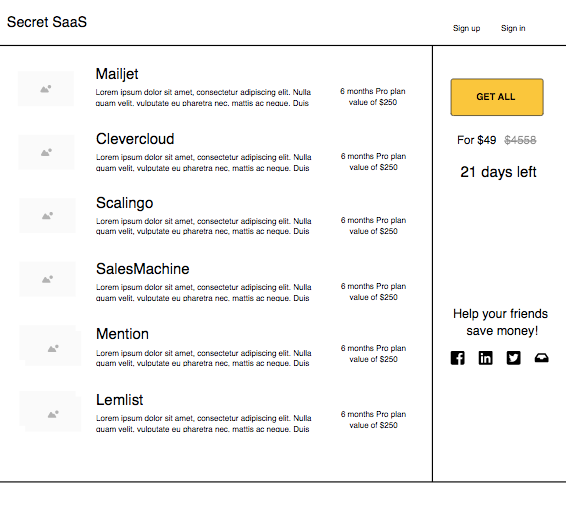Image resolution: width=566 pixels, height=525 pixels.
Task: Click the SalesMachine Lorem ipsum description
Action: [204, 292]
